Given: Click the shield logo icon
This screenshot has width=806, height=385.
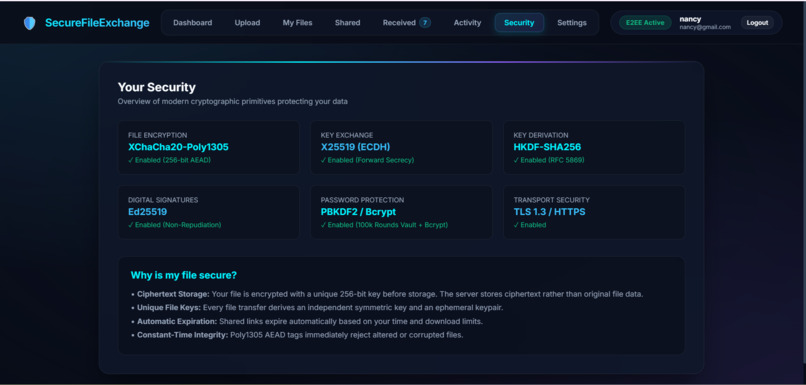Looking at the screenshot, I should (x=30, y=23).
